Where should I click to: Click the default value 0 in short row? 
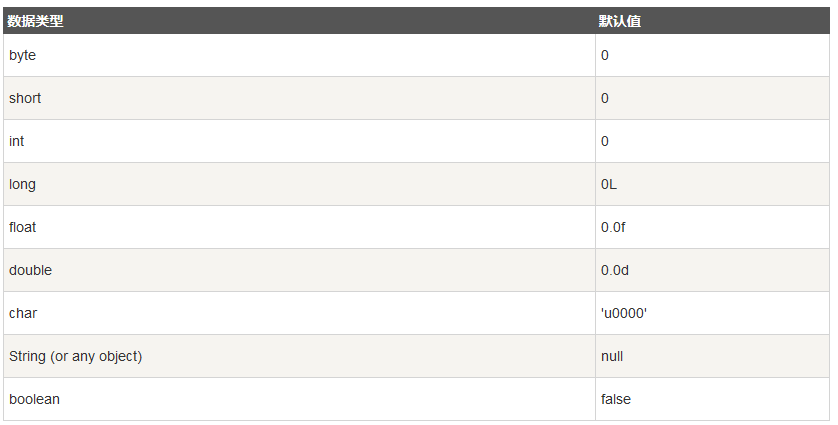coord(605,99)
